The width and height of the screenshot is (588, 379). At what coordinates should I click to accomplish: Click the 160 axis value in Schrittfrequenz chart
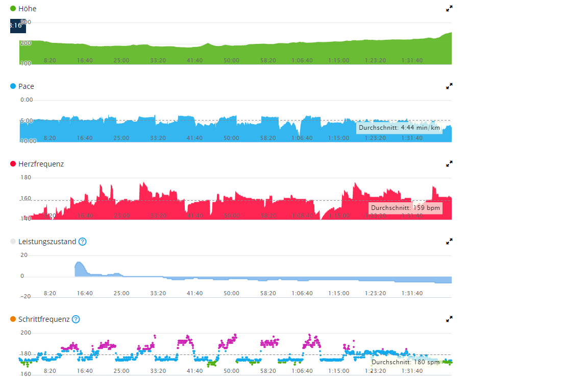point(26,374)
